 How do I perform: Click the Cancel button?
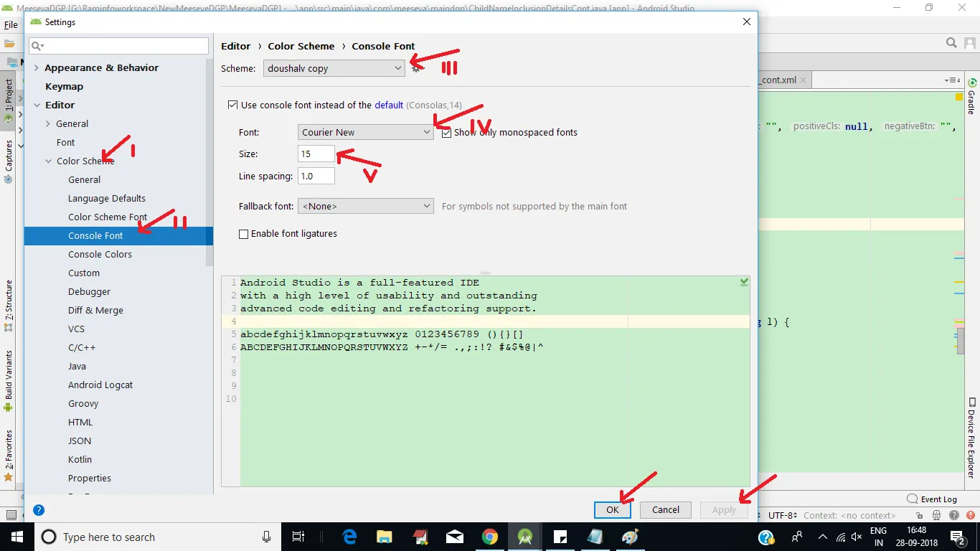tap(666, 510)
